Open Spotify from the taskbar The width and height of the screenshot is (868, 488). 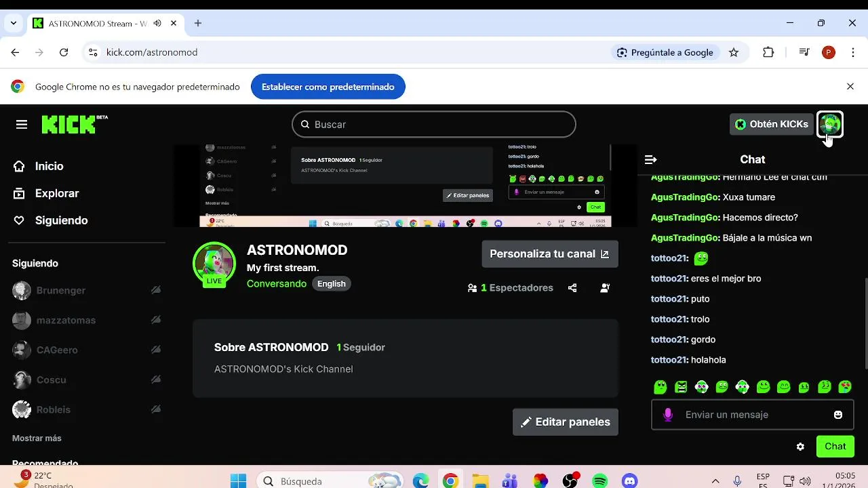[x=600, y=481]
